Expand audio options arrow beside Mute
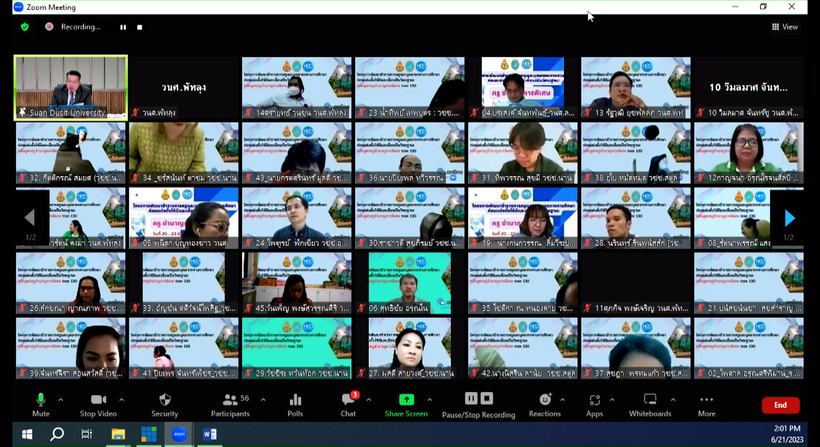Image resolution: width=820 pixels, height=447 pixels. (x=60, y=399)
